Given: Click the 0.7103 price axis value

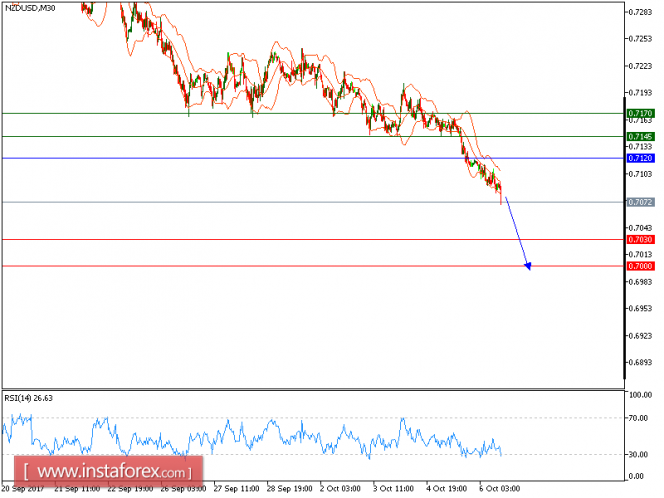Looking at the screenshot, I should pos(640,174).
